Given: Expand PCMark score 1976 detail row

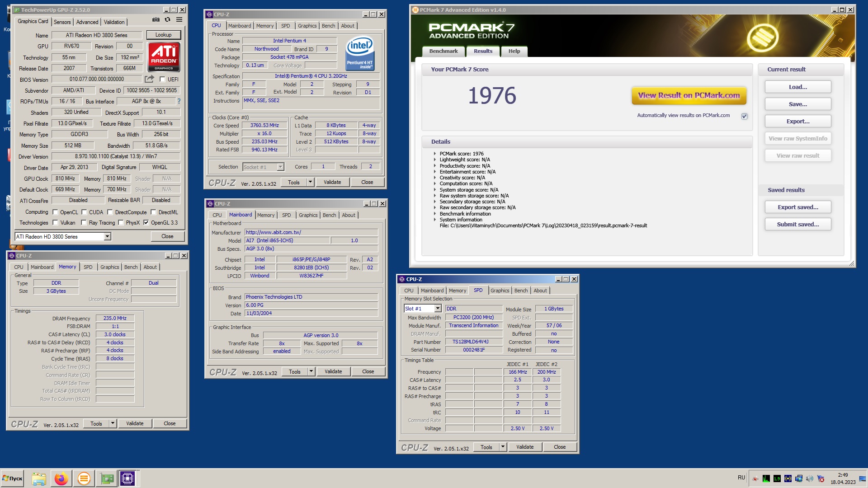Looking at the screenshot, I should coord(435,154).
